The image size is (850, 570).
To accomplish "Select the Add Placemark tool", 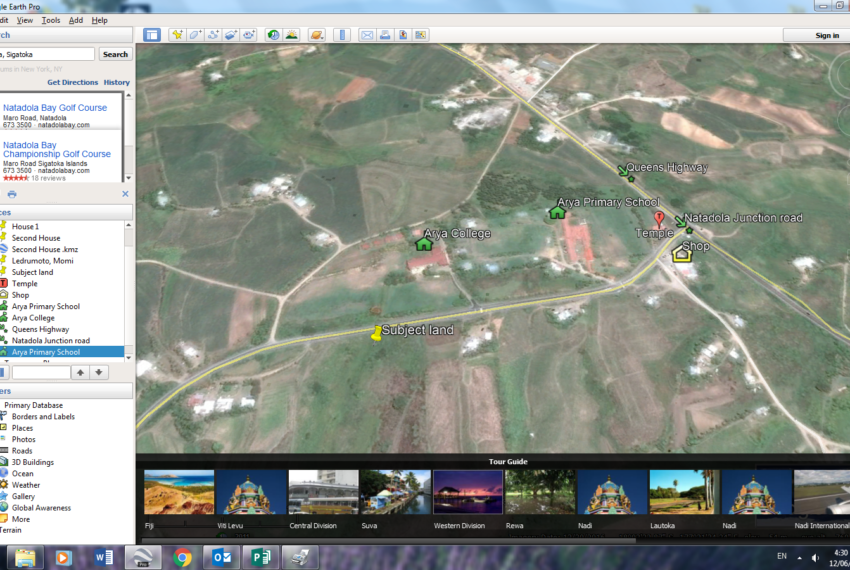I will pyautogui.click(x=177, y=35).
